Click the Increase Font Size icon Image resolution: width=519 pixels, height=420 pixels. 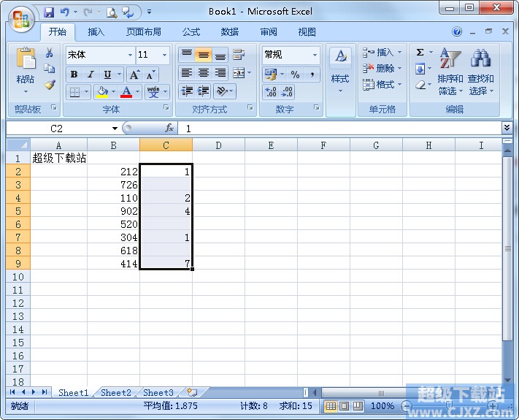[x=134, y=75]
